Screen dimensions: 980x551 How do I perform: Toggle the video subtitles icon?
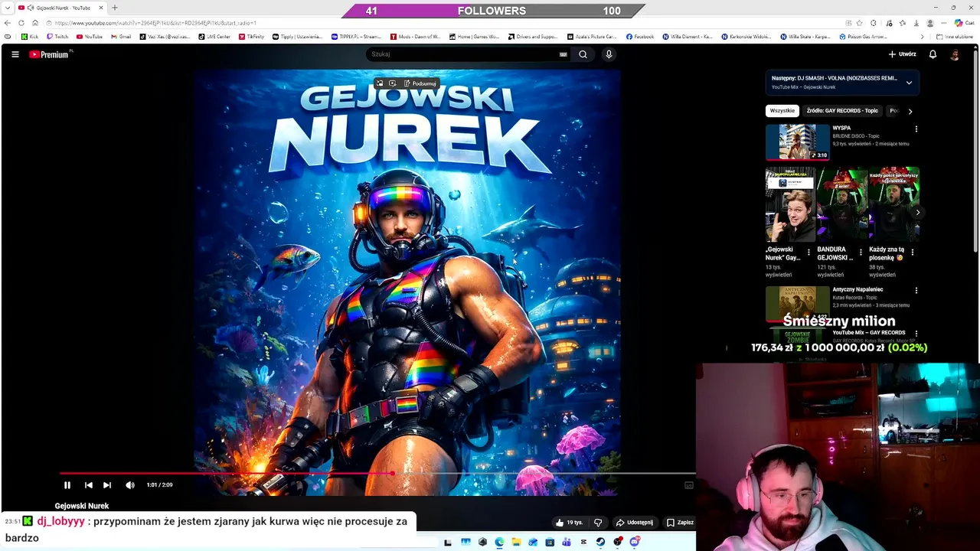[x=688, y=485]
